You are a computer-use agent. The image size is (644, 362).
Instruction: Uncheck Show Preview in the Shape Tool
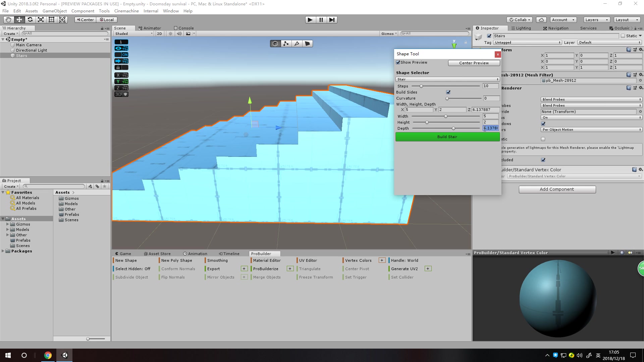[398, 62]
